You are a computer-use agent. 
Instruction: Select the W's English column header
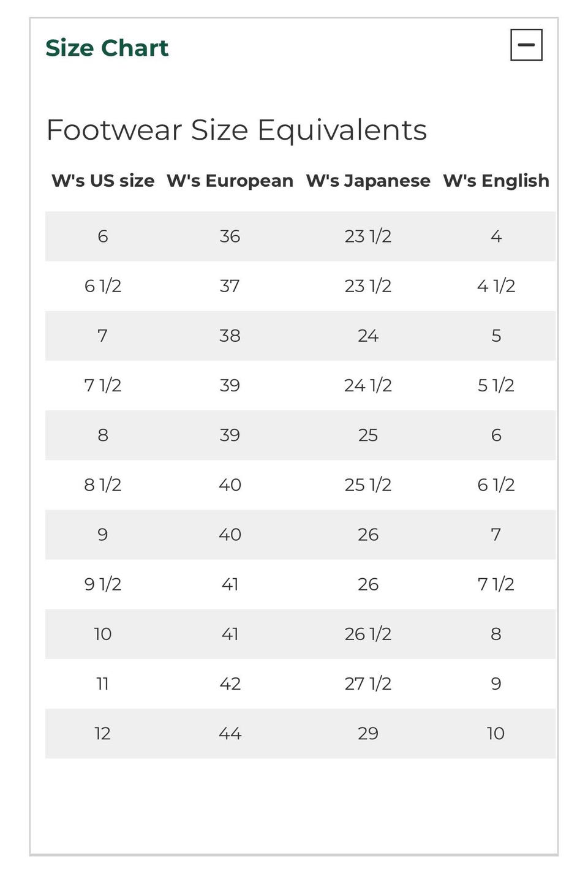tap(496, 181)
